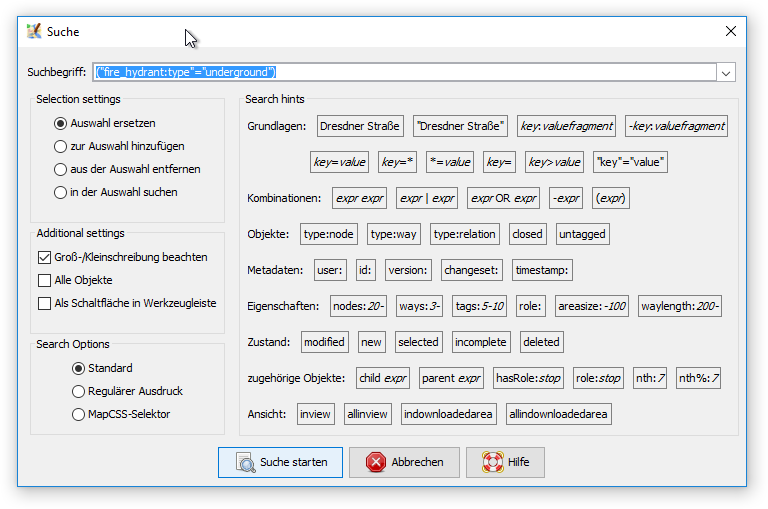The image size is (768, 509).
Task: Choose 'in der Auswahl suchen' option
Action: coord(61,191)
